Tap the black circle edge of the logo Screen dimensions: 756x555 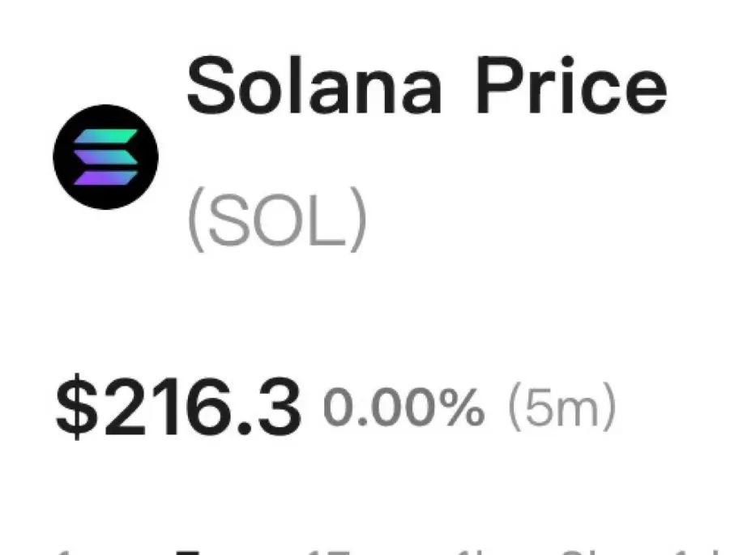coord(62,156)
